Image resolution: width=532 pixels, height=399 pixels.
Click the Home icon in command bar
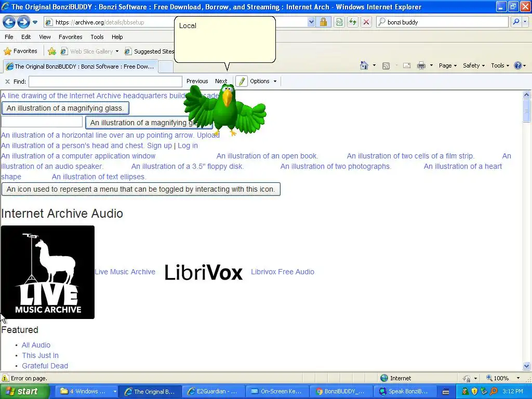364,65
